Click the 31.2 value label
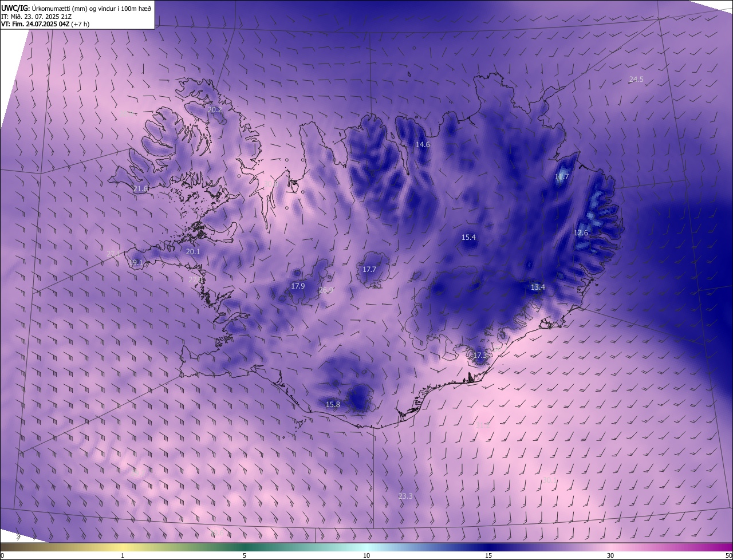Viewport: 733px width, 560px height. click(x=483, y=425)
